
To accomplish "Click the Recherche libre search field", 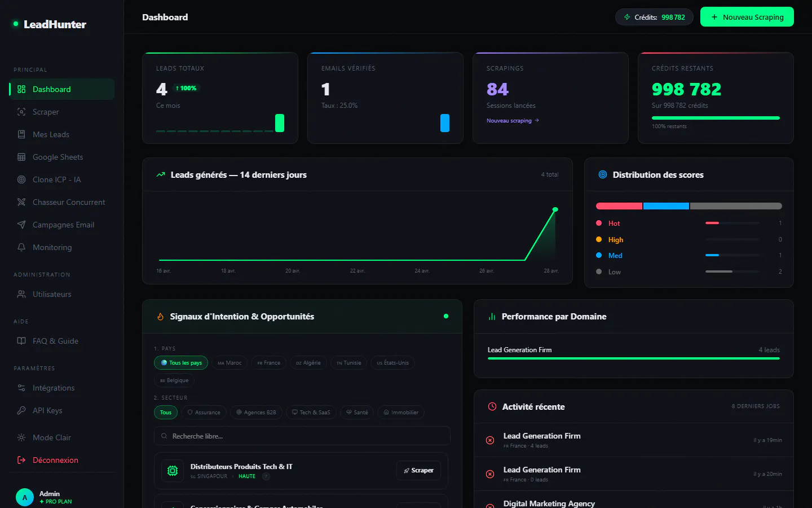I will pyautogui.click(x=302, y=436).
